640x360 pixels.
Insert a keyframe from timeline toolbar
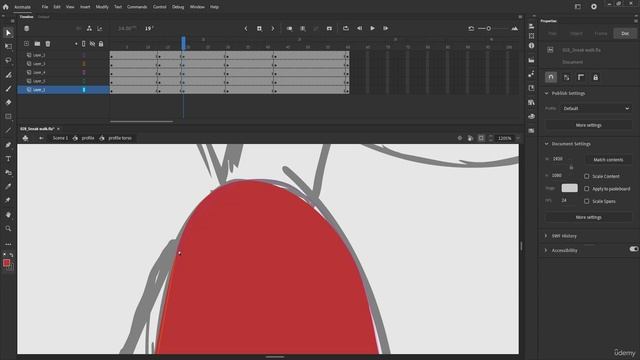tap(259, 29)
